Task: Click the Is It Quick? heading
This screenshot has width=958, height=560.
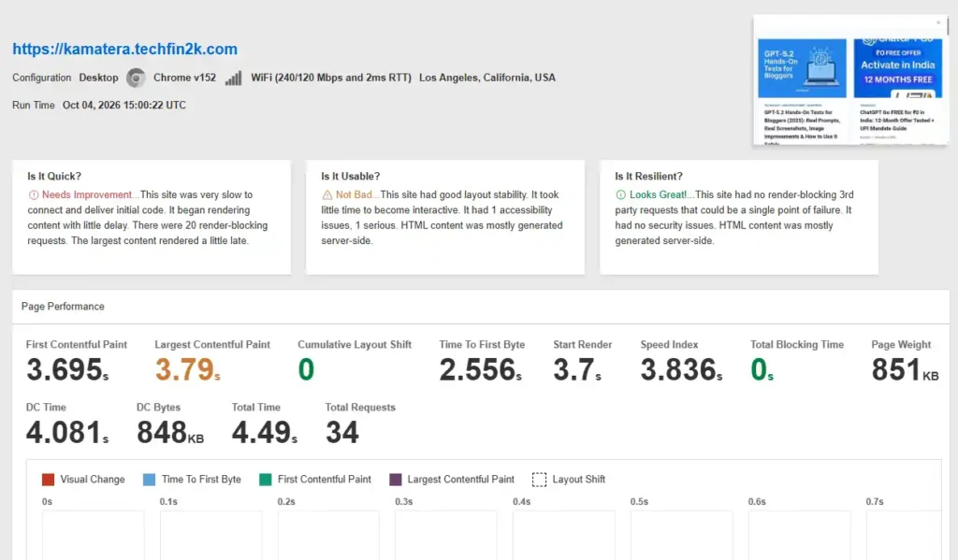Action: coord(54,177)
